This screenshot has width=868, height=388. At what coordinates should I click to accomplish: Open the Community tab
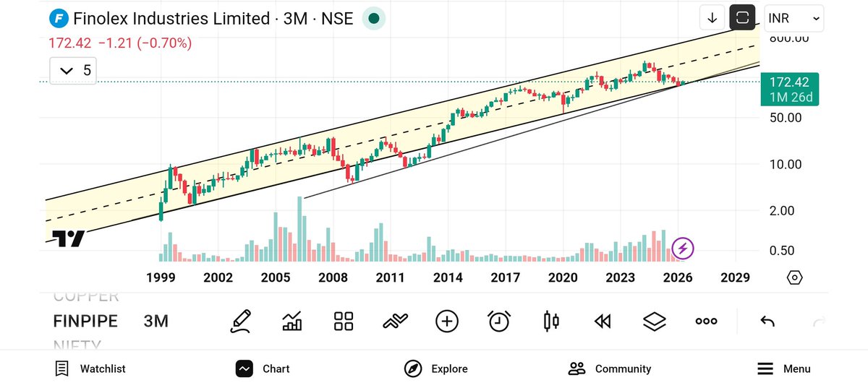(610, 368)
